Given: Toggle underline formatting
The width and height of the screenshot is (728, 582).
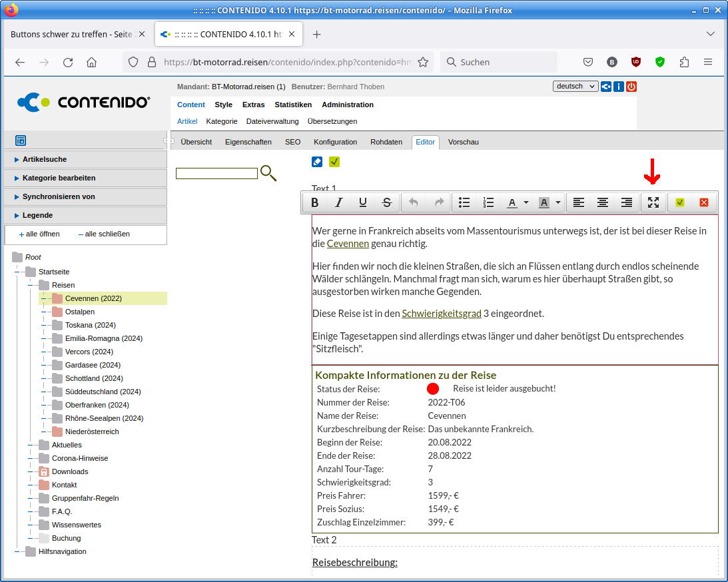Looking at the screenshot, I should (x=363, y=202).
